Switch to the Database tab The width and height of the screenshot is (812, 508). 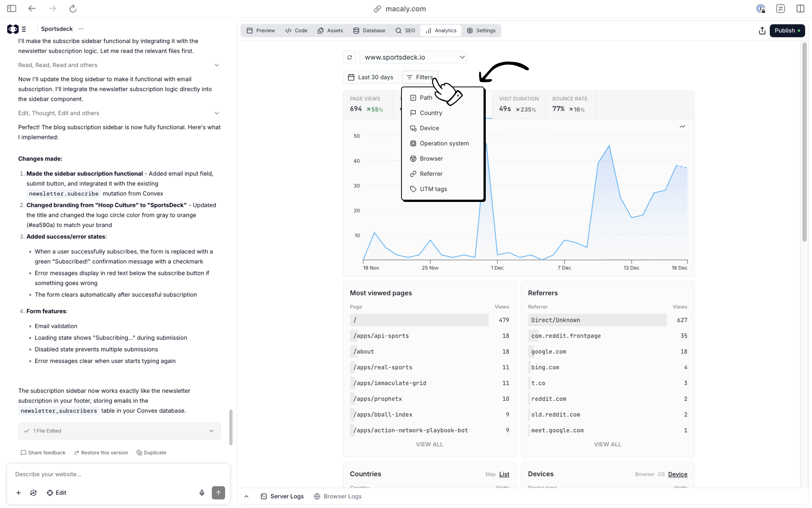tap(369, 30)
